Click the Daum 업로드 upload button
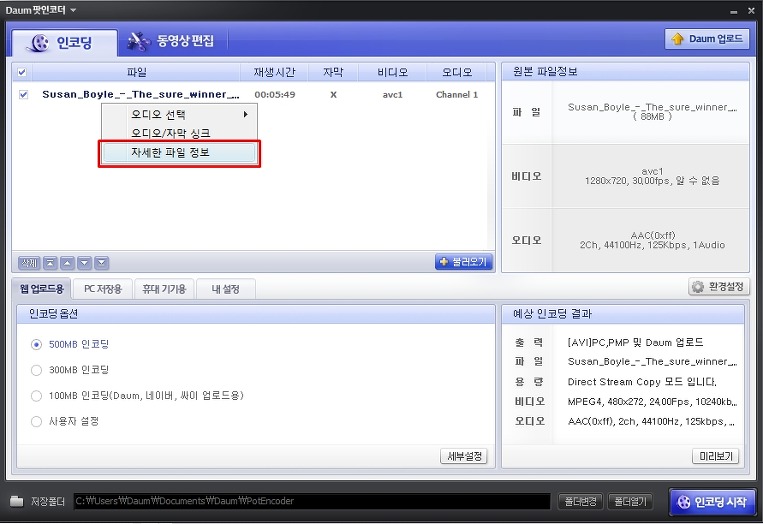763x524 pixels. click(x=707, y=39)
